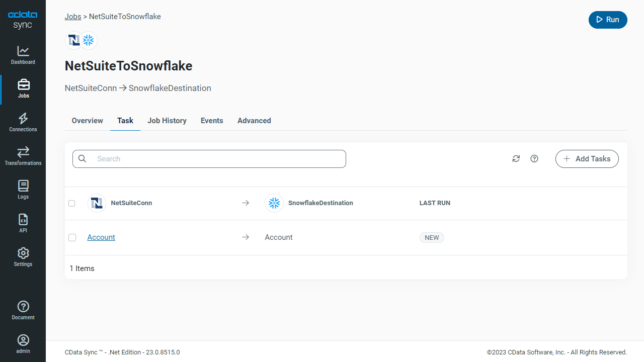Click the Run job button
The image size is (644, 362).
pos(607,20)
